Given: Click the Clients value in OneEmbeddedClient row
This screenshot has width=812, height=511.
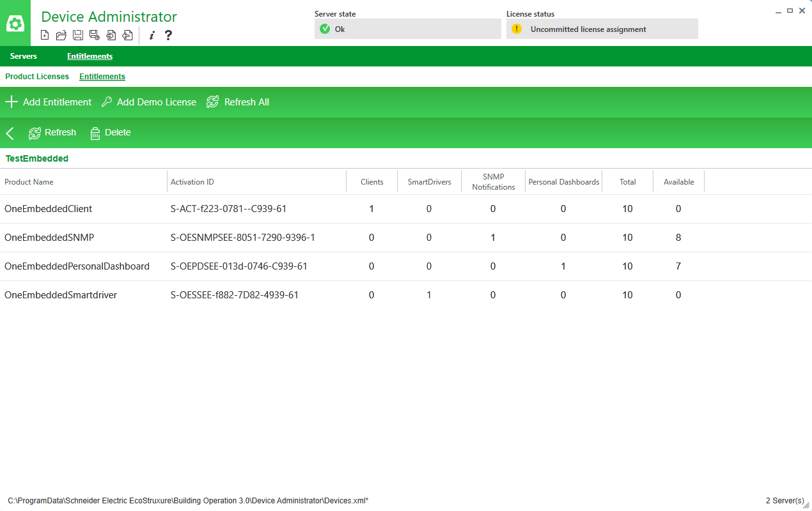Looking at the screenshot, I should coord(371,209).
